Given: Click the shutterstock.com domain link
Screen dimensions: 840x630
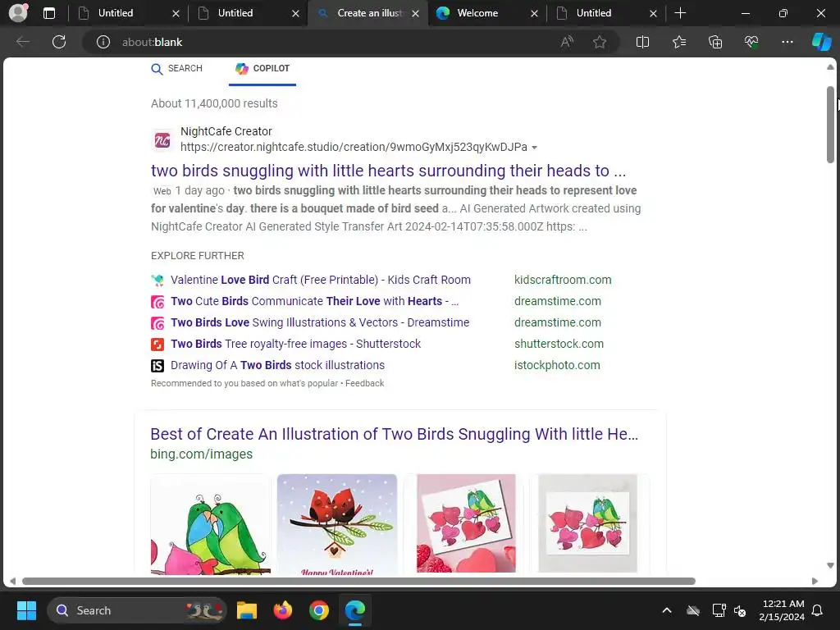Looking at the screenshot, I should 559,344.
